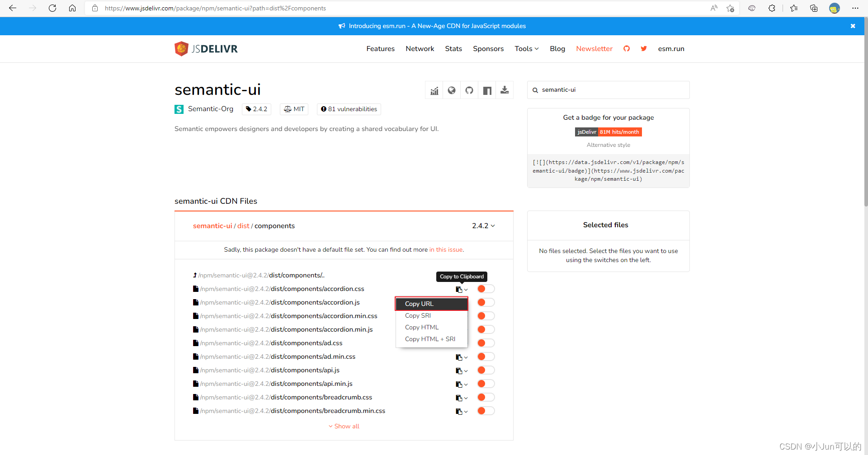
Task: Click the package search input field
Action: (609, 90)
